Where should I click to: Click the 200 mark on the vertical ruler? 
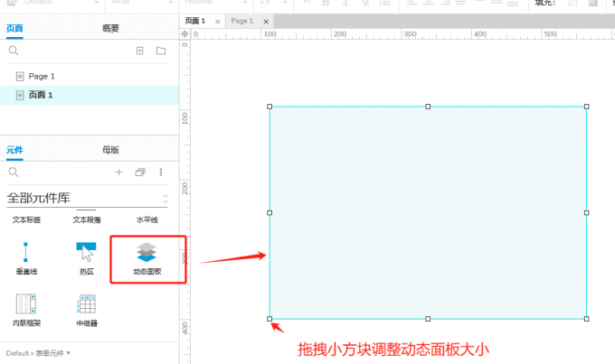[184, 189]
